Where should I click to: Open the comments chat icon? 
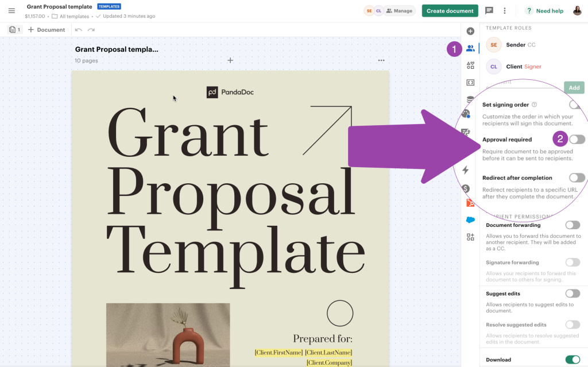(x=489, y=11)
